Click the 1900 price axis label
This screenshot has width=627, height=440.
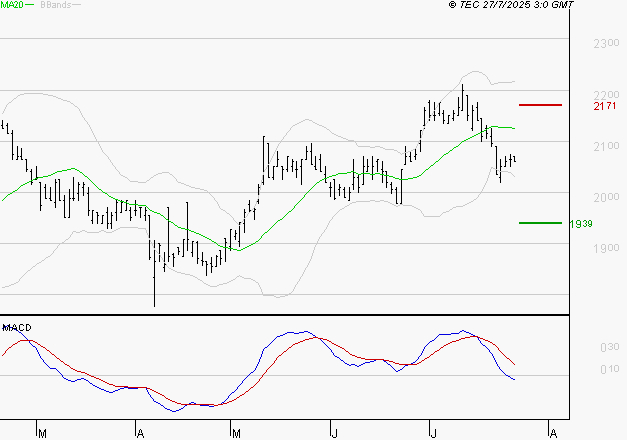(606, 248)
